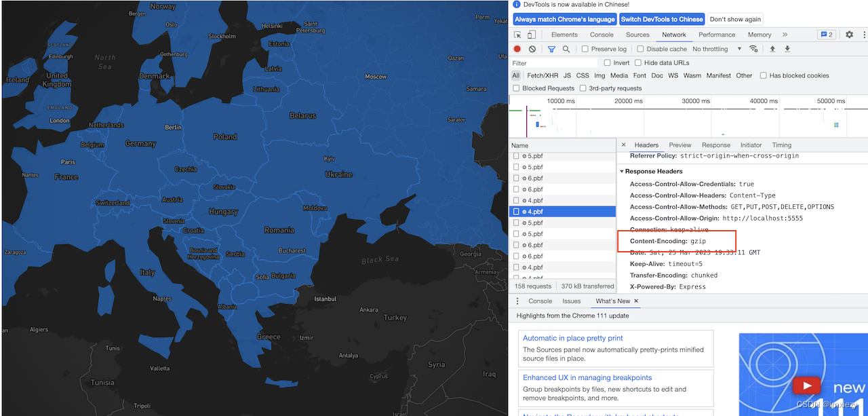Focus the network Filter text field
This screenshot has width=868, height=416.
click(x=554, y=62)
